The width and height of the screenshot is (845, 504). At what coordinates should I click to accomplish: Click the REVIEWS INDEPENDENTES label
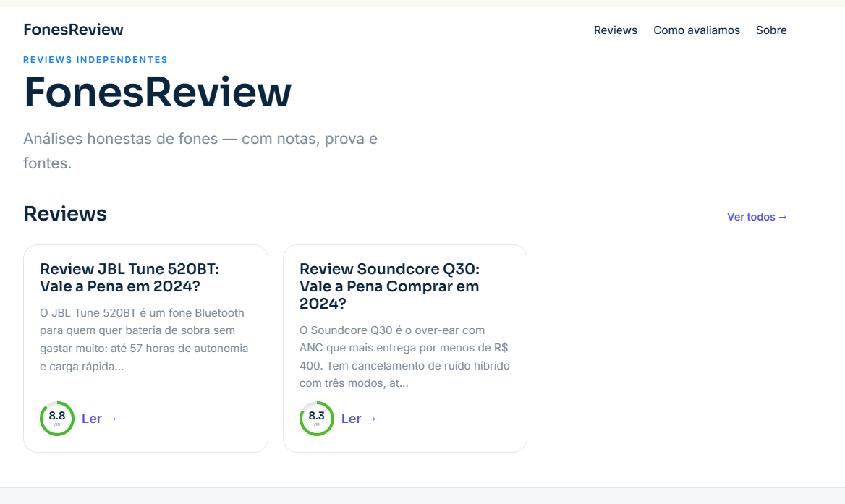point(95,60)
